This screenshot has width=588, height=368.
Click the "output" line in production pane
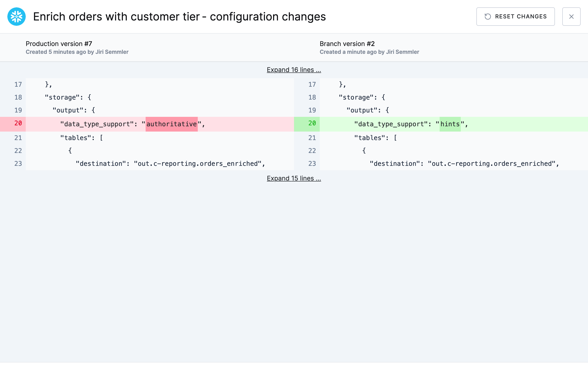tap(160, 110)
